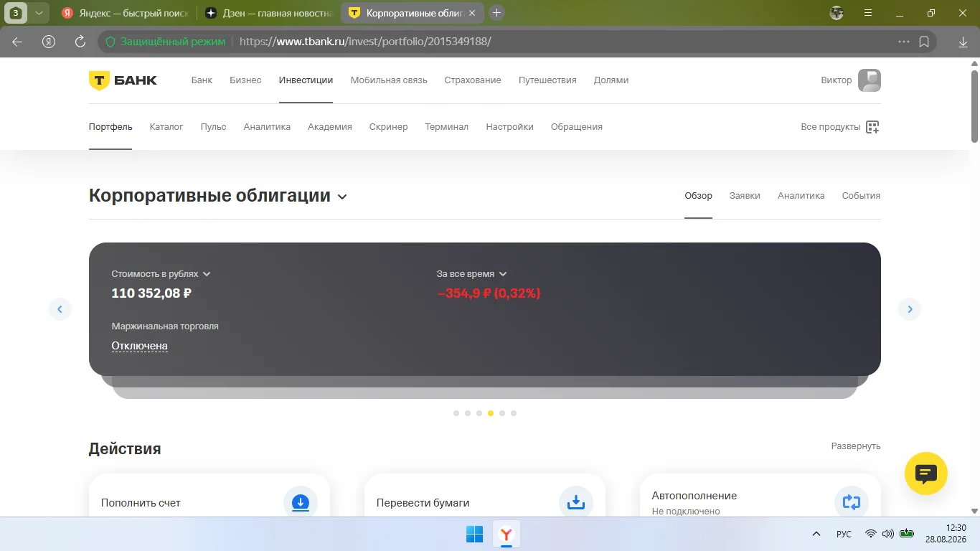Viewport: 980px width, 551px height.
Task: Open the Банк section in the top menu
Action: click(202, 80)
